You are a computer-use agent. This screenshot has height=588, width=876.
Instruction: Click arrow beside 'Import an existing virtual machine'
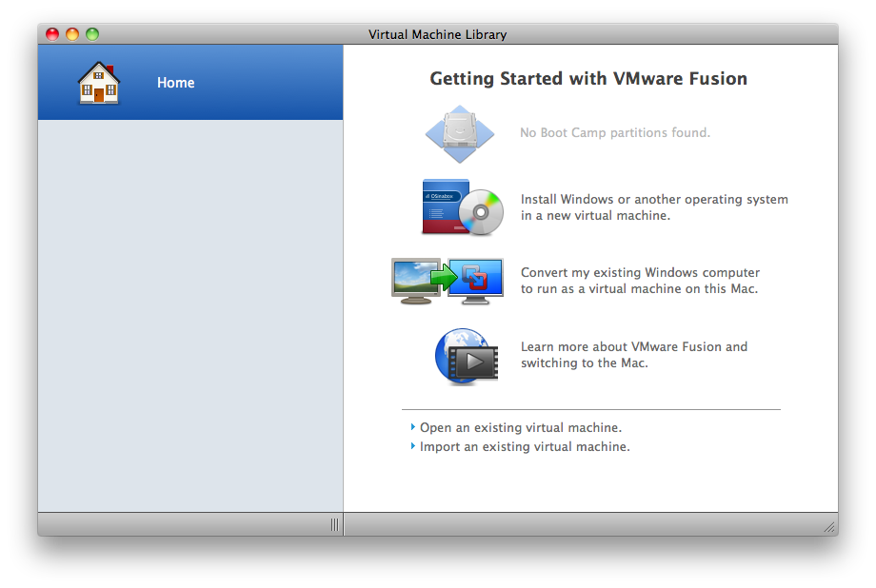413,446
